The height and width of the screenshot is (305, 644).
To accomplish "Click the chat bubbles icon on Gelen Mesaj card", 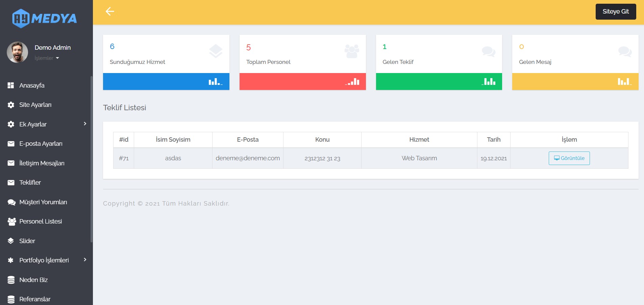I will click(x=625, y=51).
